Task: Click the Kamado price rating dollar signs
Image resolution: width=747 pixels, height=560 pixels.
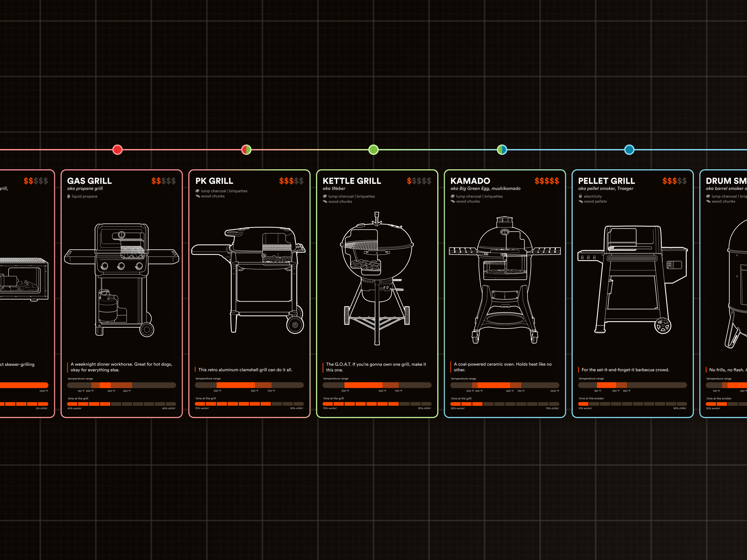Action: click(547, 181)
